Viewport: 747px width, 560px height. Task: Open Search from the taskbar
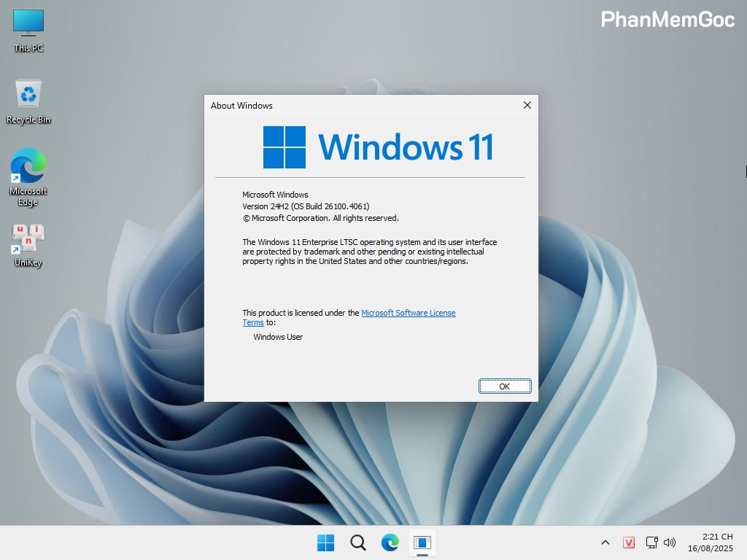[x=357, y=542]
